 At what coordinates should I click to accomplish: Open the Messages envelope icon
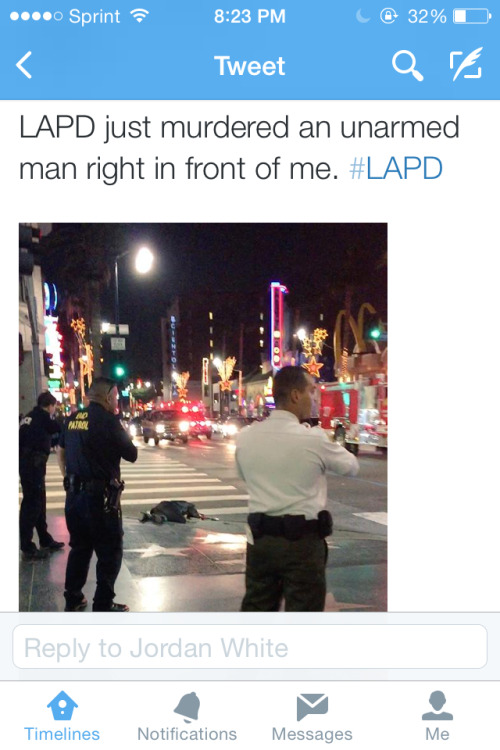pos(312,706)
